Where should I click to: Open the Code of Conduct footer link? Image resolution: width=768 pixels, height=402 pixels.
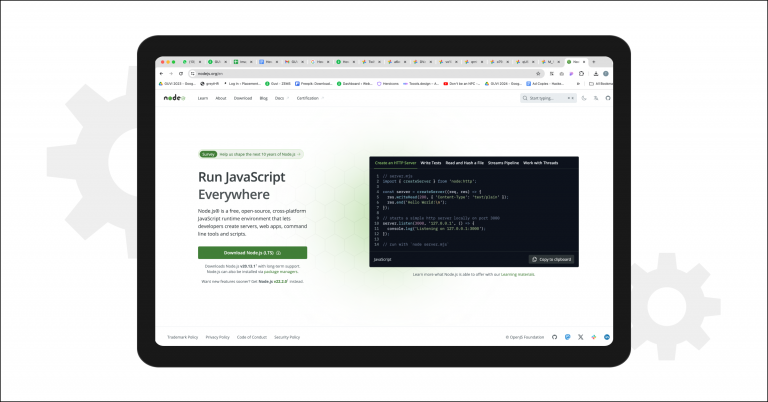click(x=252, y=337)
